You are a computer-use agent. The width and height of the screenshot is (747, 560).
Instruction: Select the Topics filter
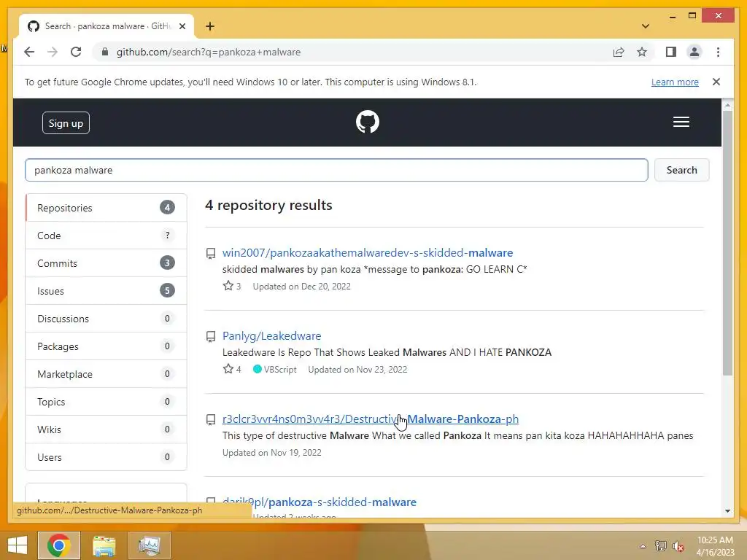pyautogui.click(x=107, y=402)
